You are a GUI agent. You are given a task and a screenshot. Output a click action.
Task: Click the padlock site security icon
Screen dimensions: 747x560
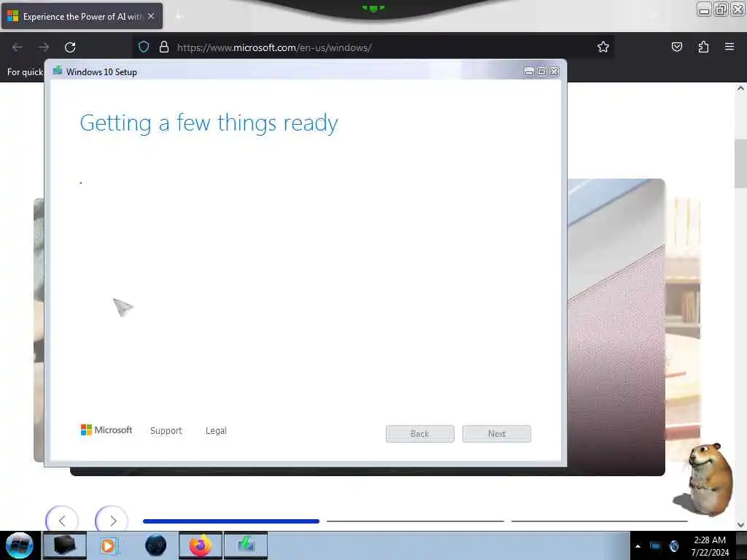(x=164, y=47)
